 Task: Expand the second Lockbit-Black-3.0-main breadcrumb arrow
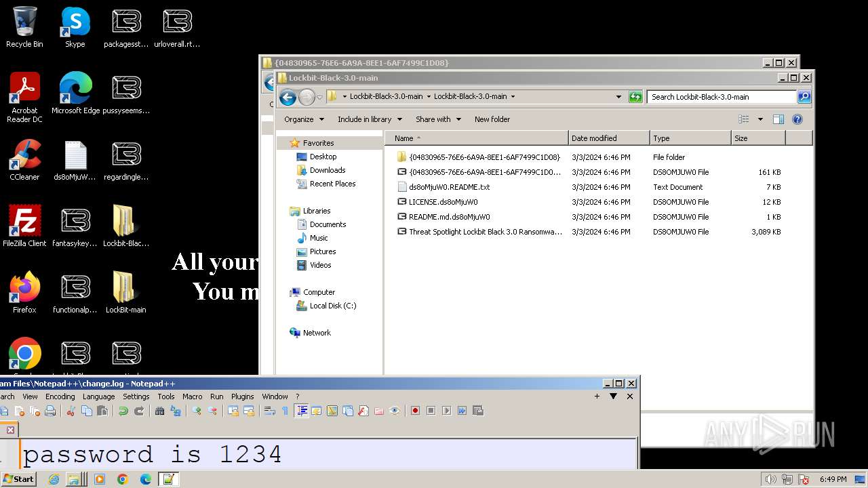pos(513,97)
